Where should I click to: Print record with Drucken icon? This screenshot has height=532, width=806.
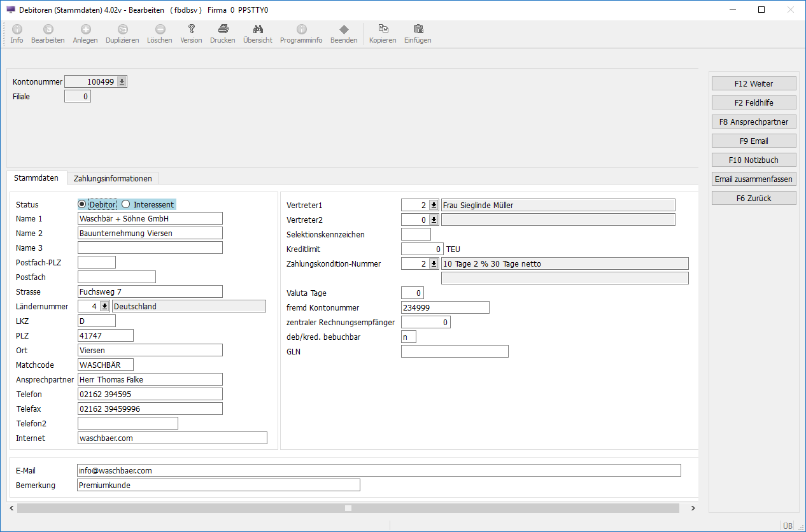click(223, 29)
